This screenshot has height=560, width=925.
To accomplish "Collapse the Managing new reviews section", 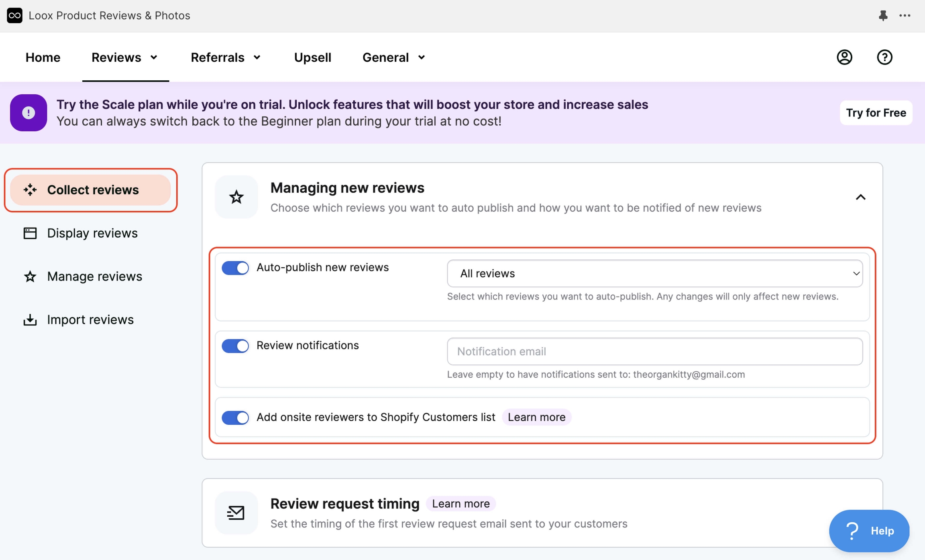I will pos(860,197).
